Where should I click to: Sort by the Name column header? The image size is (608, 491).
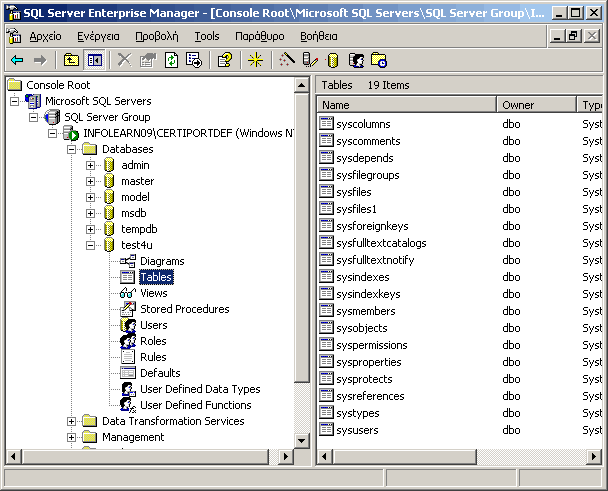point(407,105)
